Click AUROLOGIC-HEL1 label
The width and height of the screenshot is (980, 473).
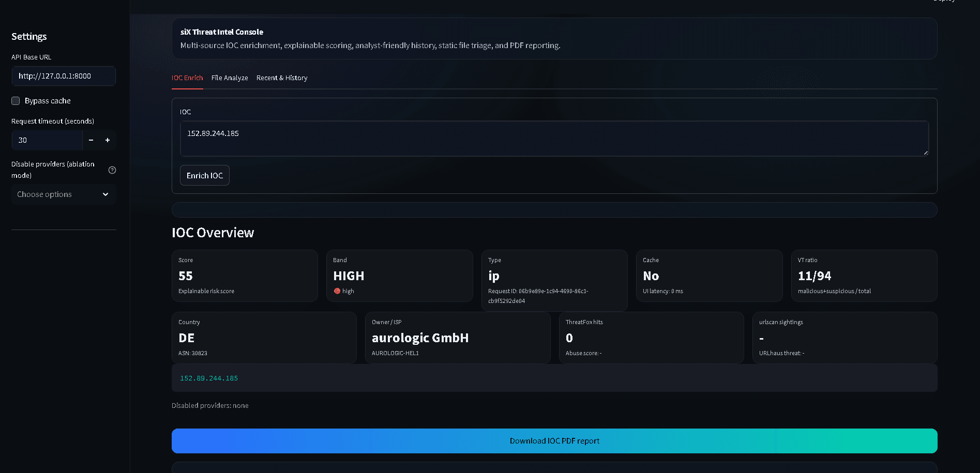[x=395, y=353]
